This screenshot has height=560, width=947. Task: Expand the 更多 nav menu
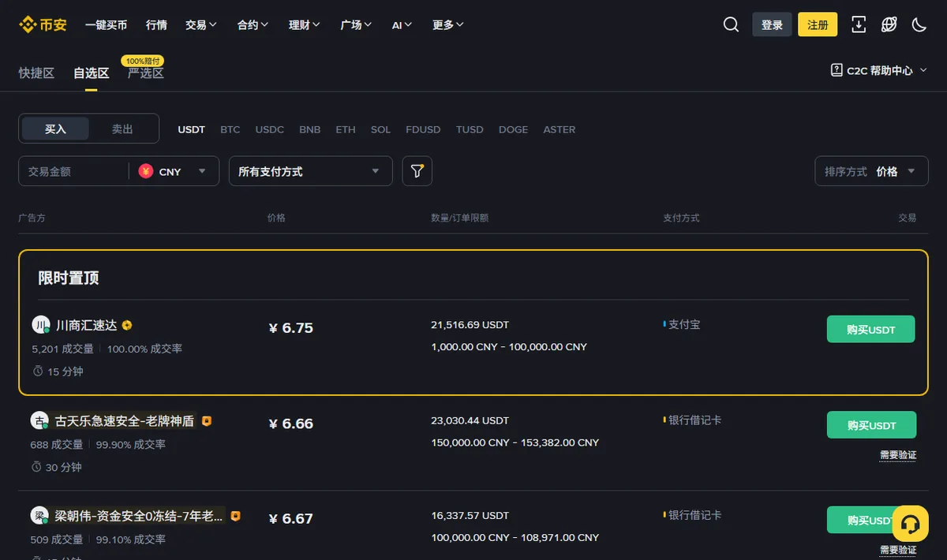tap(448, 25)
